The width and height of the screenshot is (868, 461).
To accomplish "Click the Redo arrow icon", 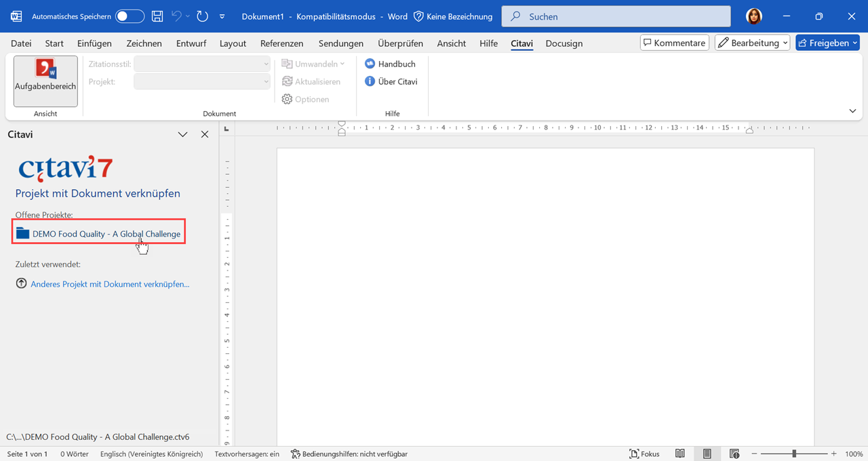I will [x=202, y=16].
